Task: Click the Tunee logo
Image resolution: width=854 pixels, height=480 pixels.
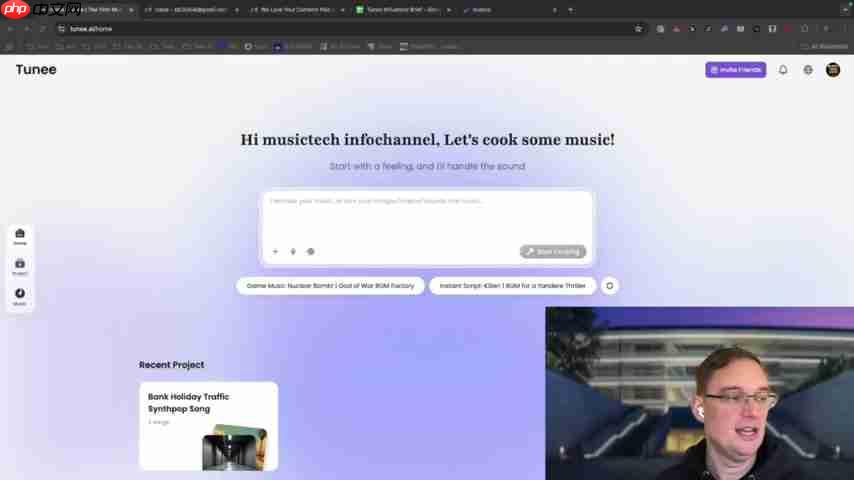Action: click(x=36, y=70)
